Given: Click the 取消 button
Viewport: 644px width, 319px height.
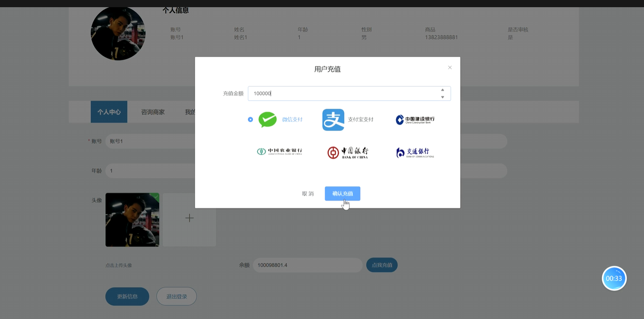Looking at the screenshot, I should pyautogui.click(x=308, y=194).
